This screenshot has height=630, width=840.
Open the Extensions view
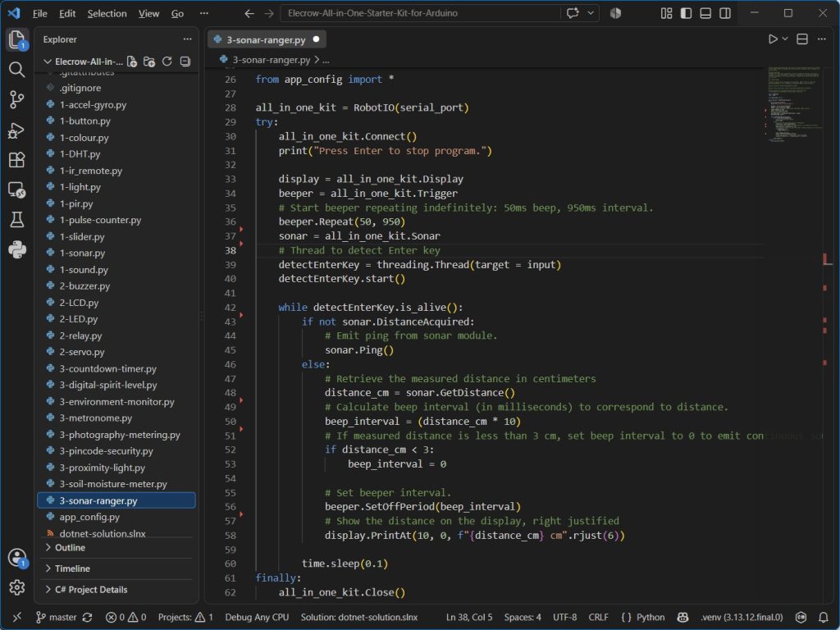coord(16,160)
